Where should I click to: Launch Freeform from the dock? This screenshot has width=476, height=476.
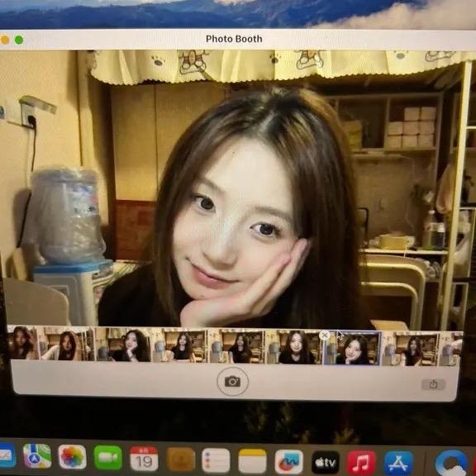click(288, 462)
